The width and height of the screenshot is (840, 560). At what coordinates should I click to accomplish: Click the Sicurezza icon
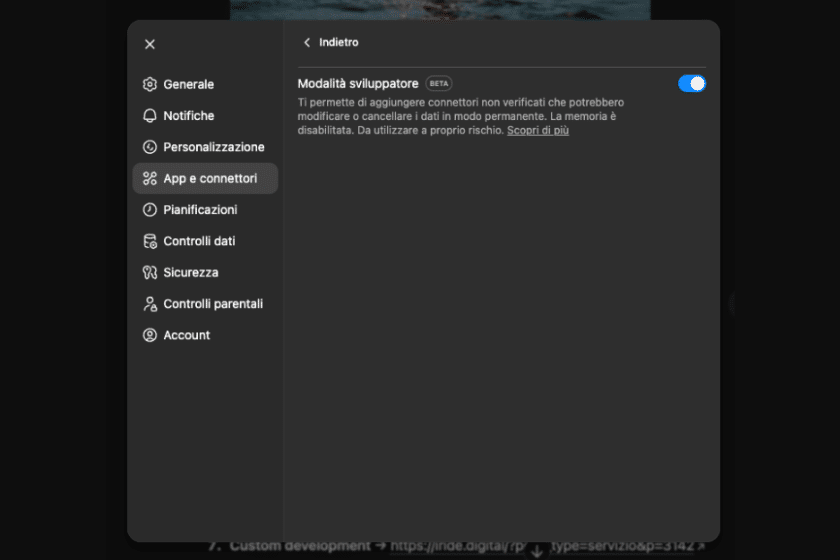point(149,272)
